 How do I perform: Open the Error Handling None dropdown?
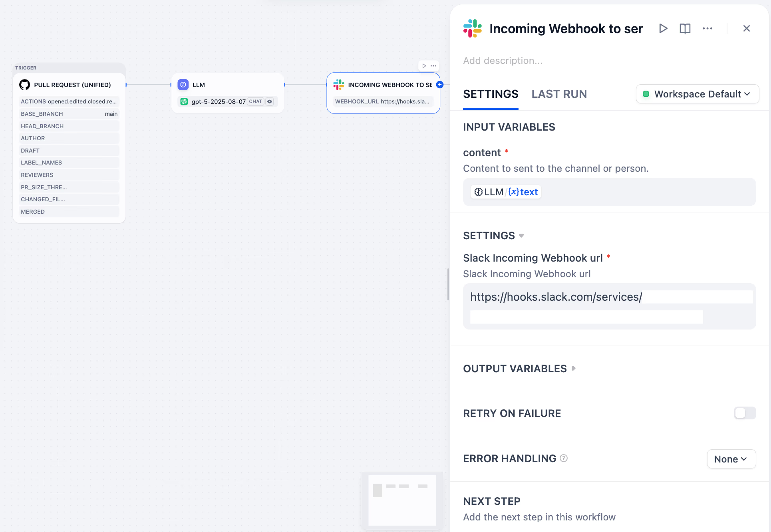pos(731,459)
